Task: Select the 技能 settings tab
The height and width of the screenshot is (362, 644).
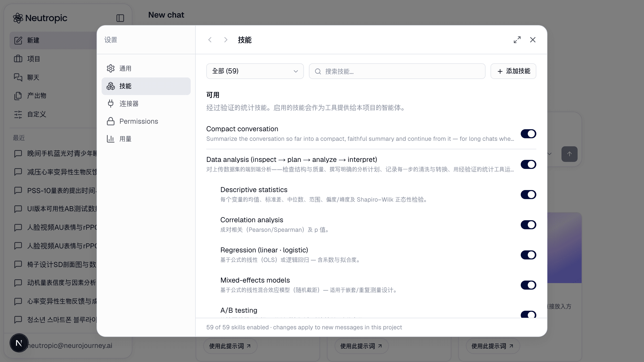Action: pos(146,86)
